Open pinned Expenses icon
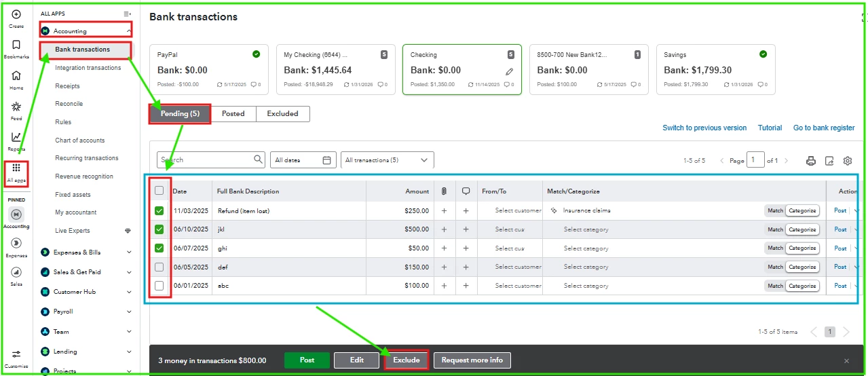 [16, 243]
